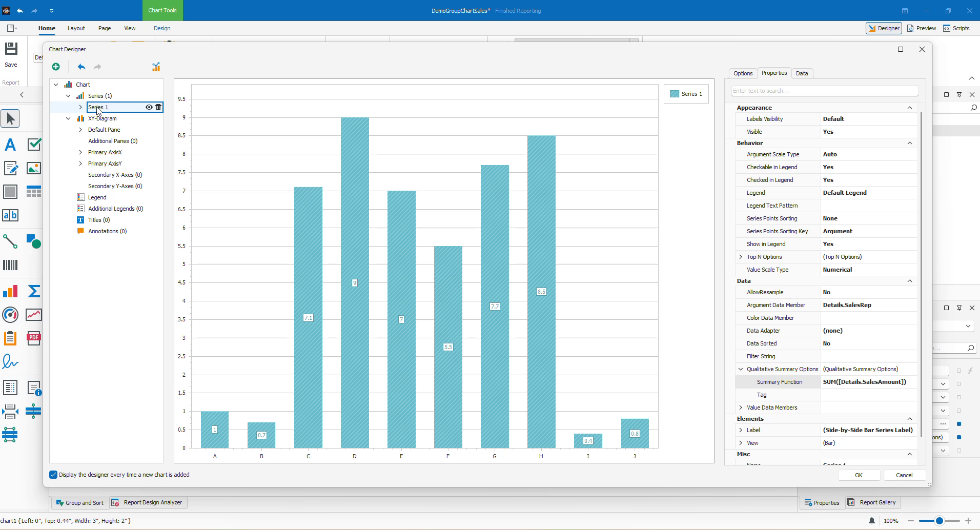Expand the Series 1 tree node
The height and width of the screenshot is (530, 980).
click(x=80, y=107)
